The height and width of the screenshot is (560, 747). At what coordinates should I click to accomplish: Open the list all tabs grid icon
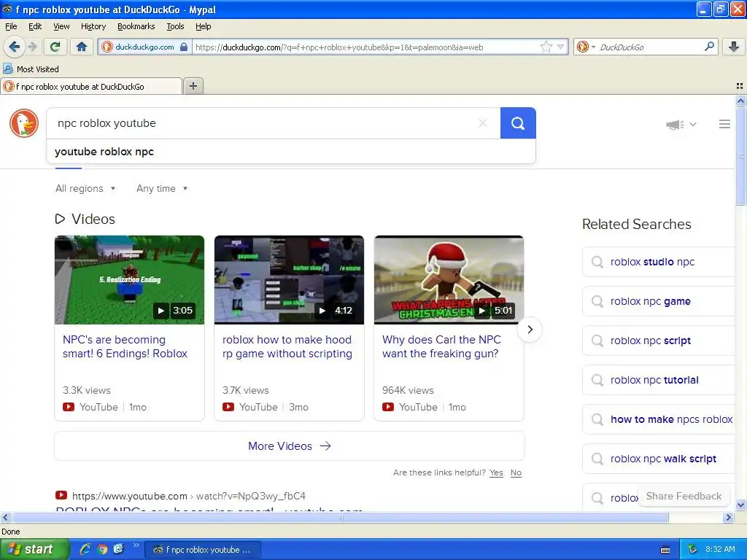click(740, 86)
